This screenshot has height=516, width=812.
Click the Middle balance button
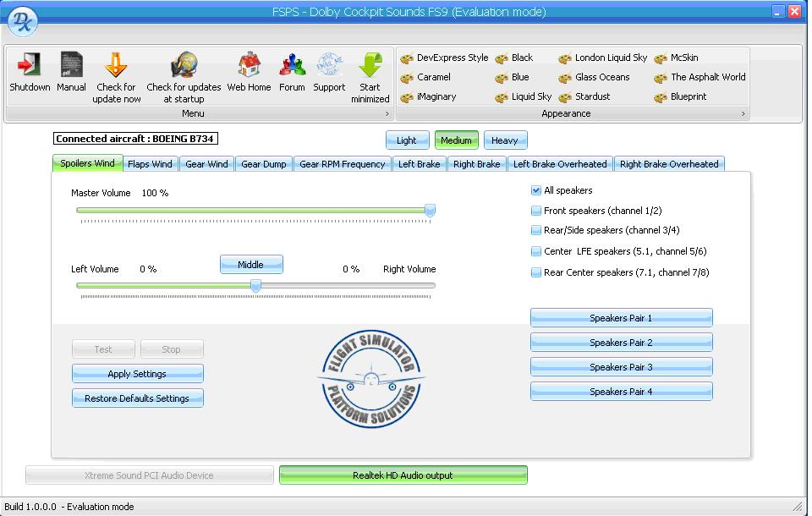click(251, 265)
